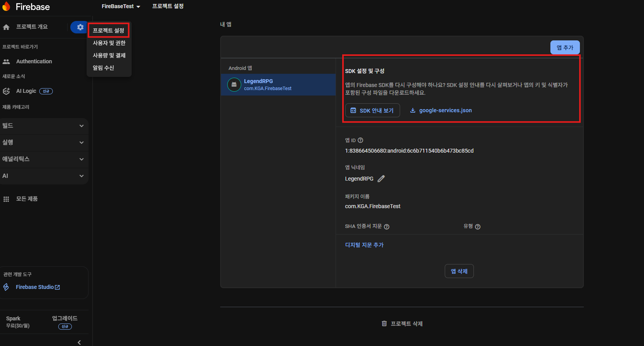Click the 앱 추가 button
This screenshot has width=644, height=346.
point(565,47)
